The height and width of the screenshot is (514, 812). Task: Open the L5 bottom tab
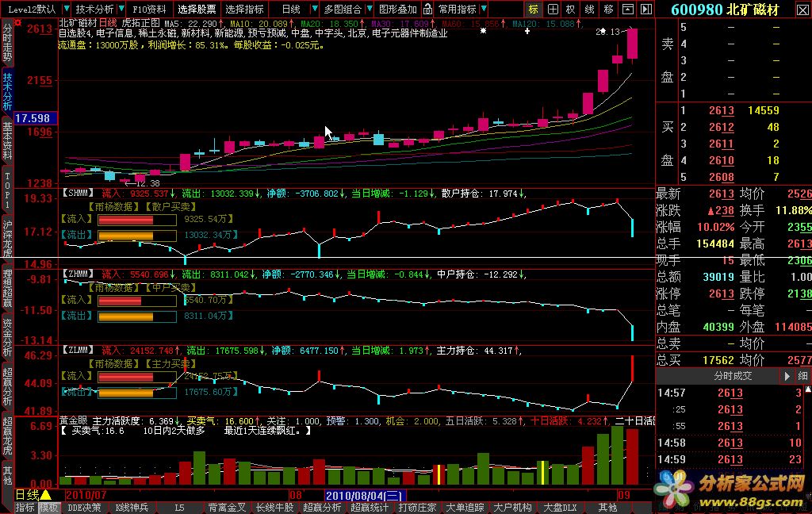pos(179,508)
